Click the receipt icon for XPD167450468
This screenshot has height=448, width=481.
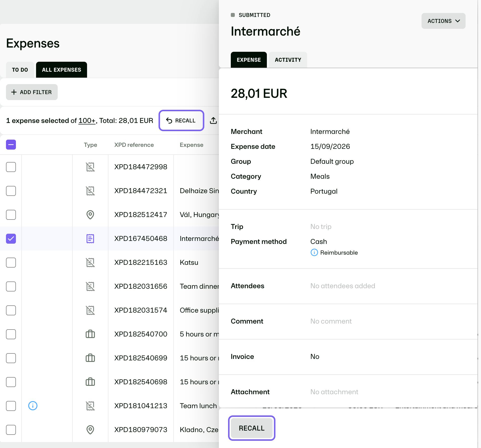[x=90, y=239]
